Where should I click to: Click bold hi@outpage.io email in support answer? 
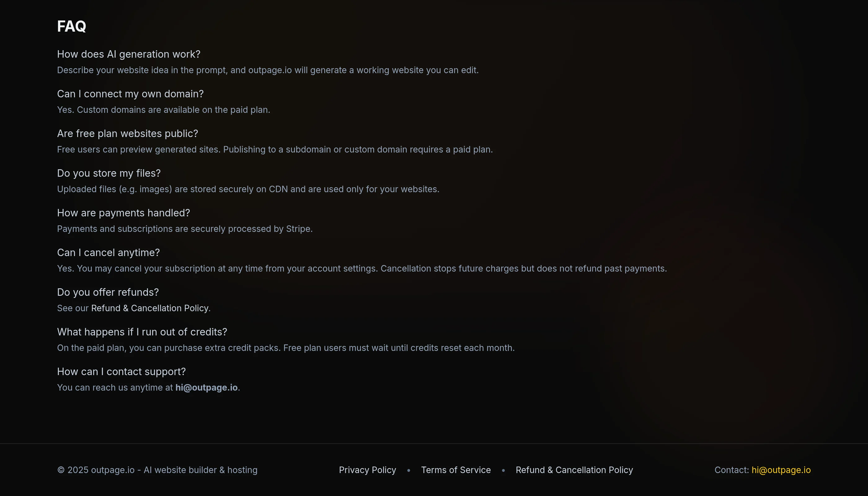(x=206, y=387)
